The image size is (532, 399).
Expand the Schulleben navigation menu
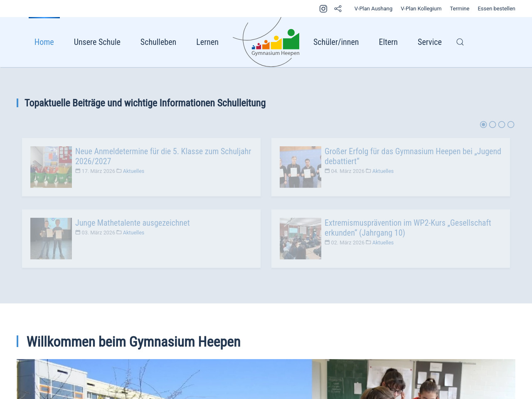click(x=158, y=42)
